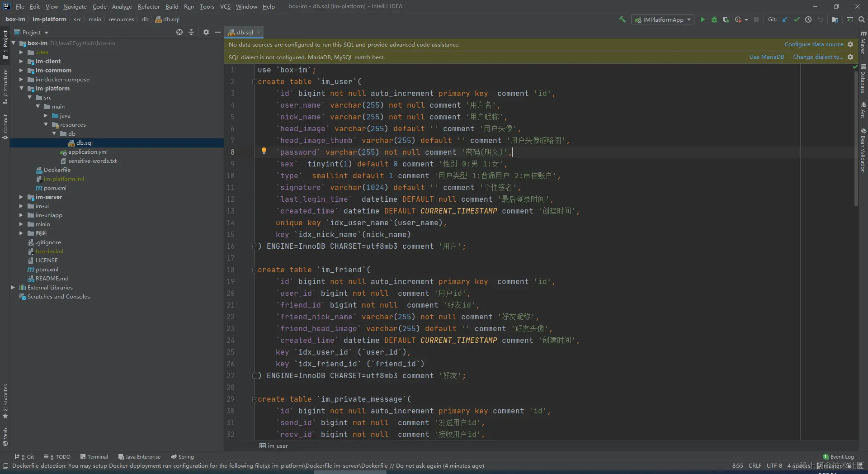Collapse the im_friend create table block
The width and height of the screenshot is (868, 474).
255,270
